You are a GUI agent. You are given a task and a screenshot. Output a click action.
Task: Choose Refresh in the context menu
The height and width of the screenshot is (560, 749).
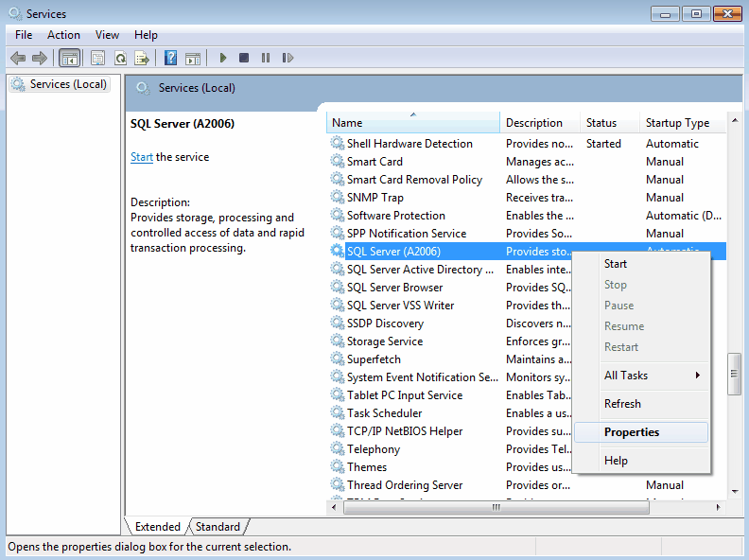pyautogui.click(x=640, y=404)
